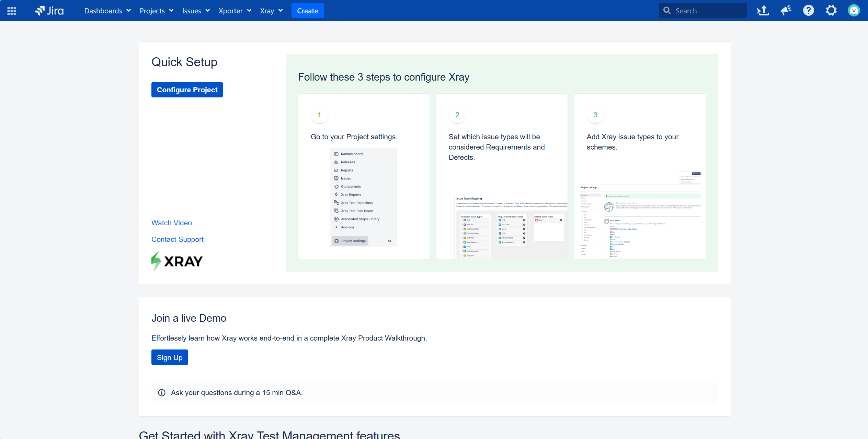Open the Xray menu
Screen dimensions: 868x439
point(271,11)
